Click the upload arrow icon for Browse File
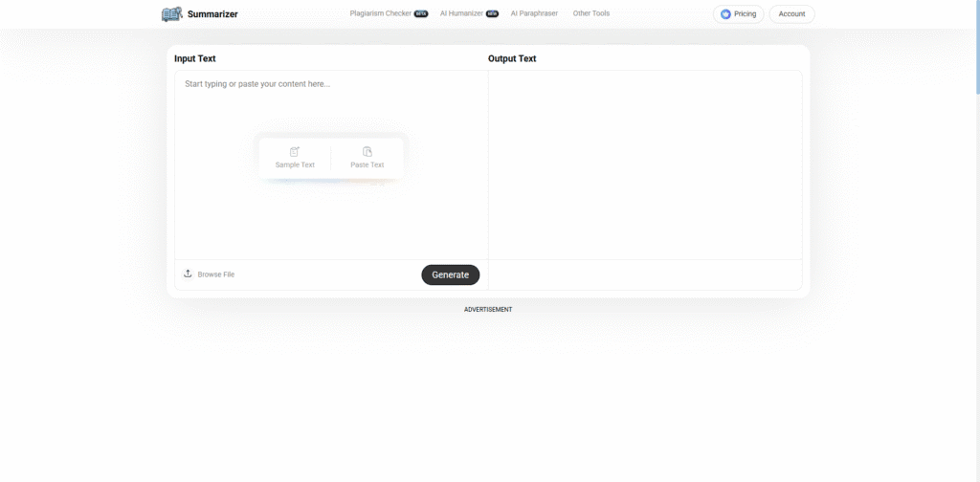The image size is (980, 482). (x=188, y=274)
